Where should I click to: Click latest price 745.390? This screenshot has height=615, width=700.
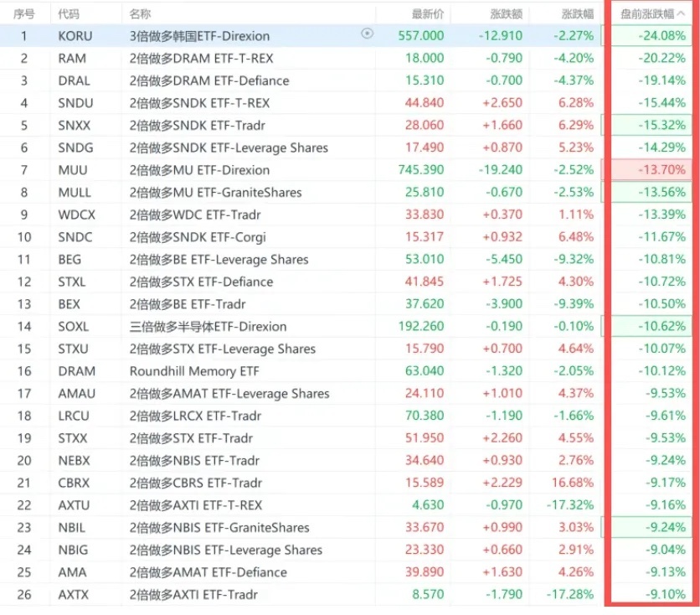(421, 170)
